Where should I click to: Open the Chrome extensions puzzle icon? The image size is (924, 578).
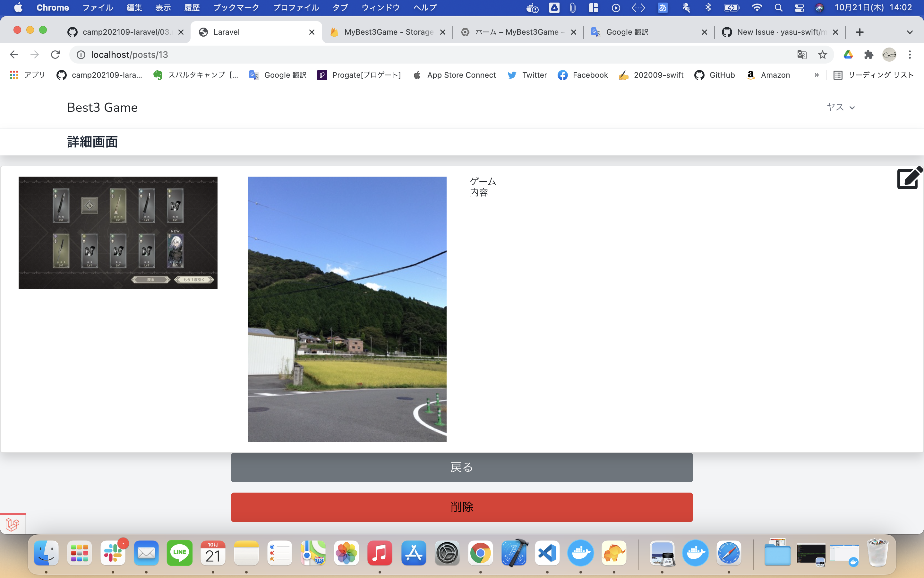[x=868, y=55]
